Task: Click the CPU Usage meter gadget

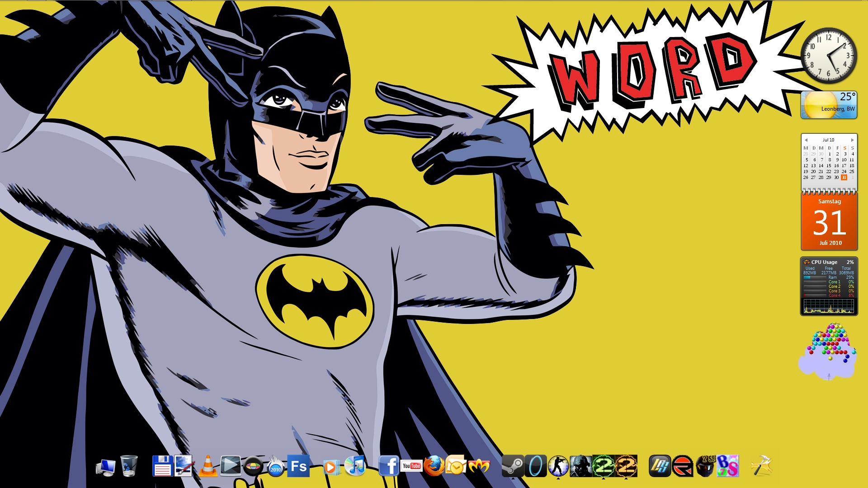Action: [829, 286]
